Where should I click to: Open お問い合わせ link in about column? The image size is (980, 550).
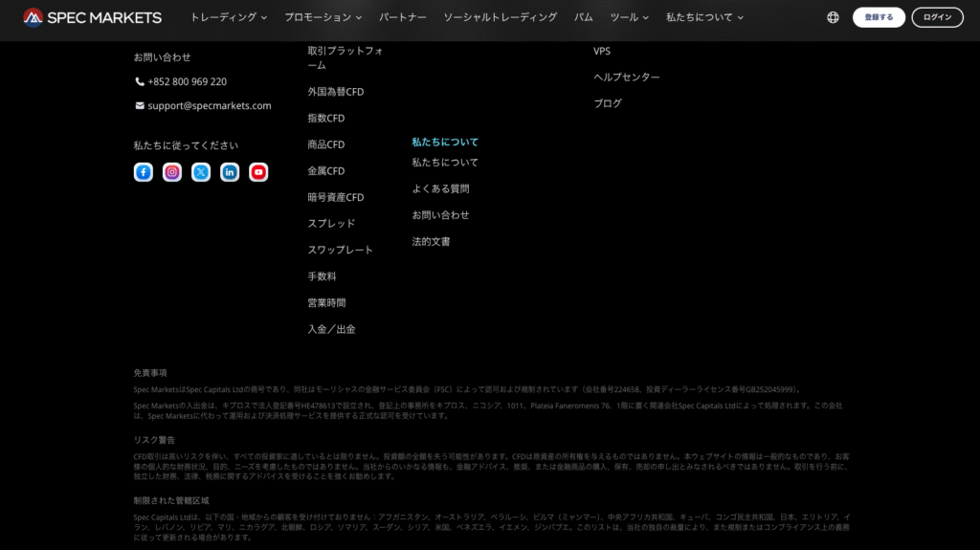pos(440,215)
